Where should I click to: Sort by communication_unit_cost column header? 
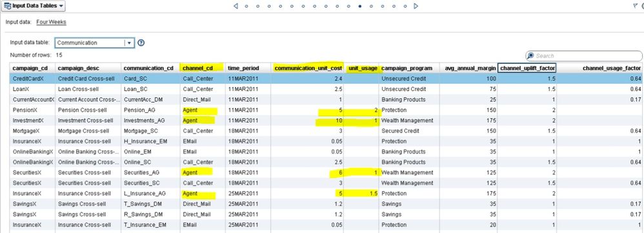pyautogui.click(x=308, y=68)
